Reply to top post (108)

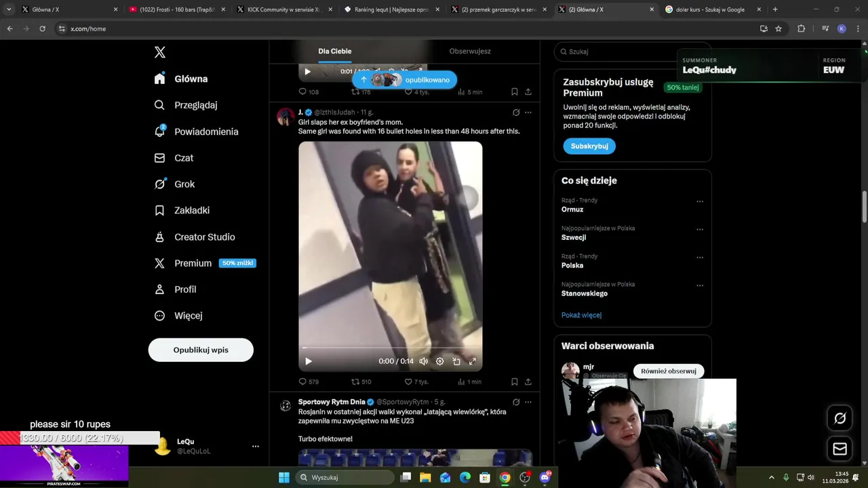309,91
